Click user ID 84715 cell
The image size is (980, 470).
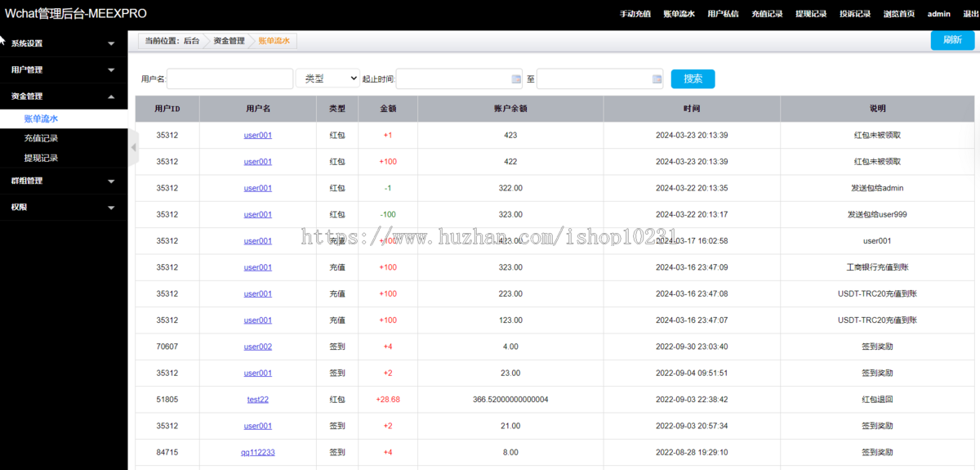pos(167,452)
